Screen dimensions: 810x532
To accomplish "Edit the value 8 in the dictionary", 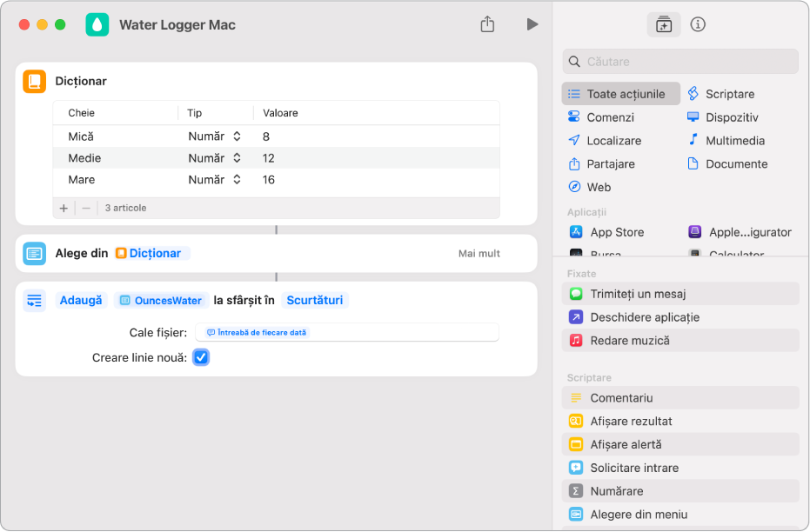I will [x=266, y=136].
